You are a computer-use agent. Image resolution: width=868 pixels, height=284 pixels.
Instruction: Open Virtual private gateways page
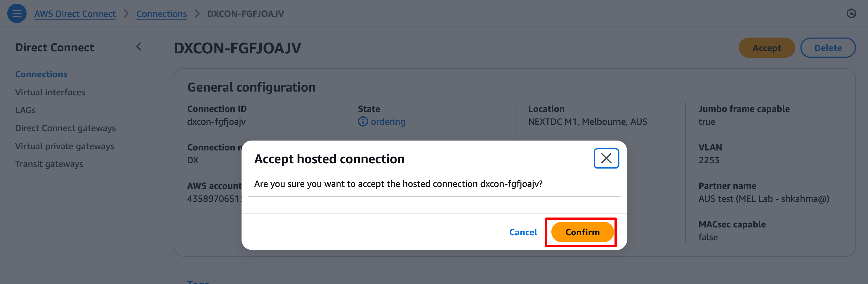point(64,146)
